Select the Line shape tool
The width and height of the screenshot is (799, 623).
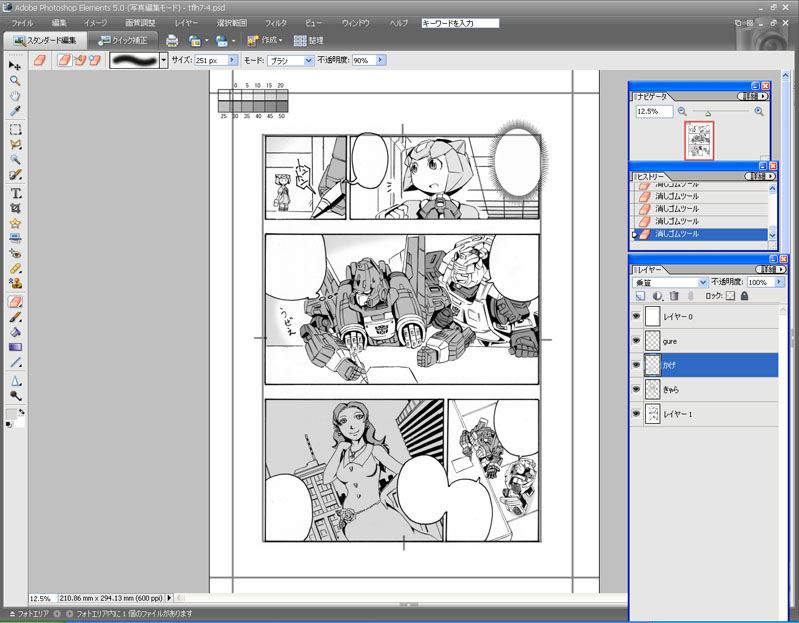coord(15,362)
